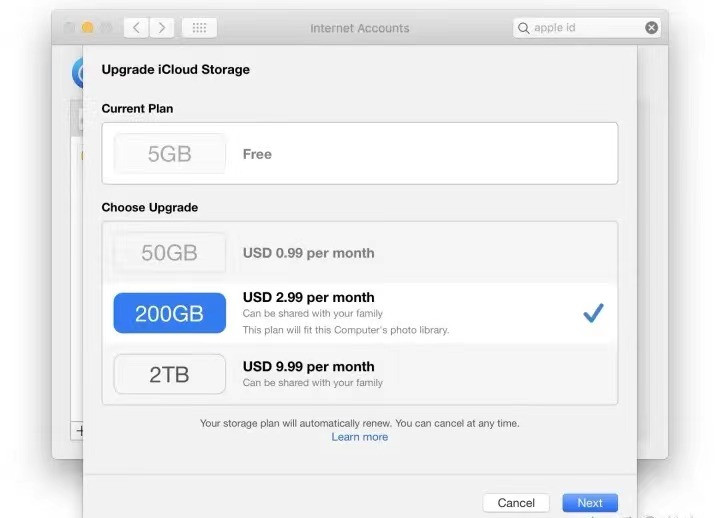Click the Next button
The image size is (720, 518).
click(x=590, y=503)
